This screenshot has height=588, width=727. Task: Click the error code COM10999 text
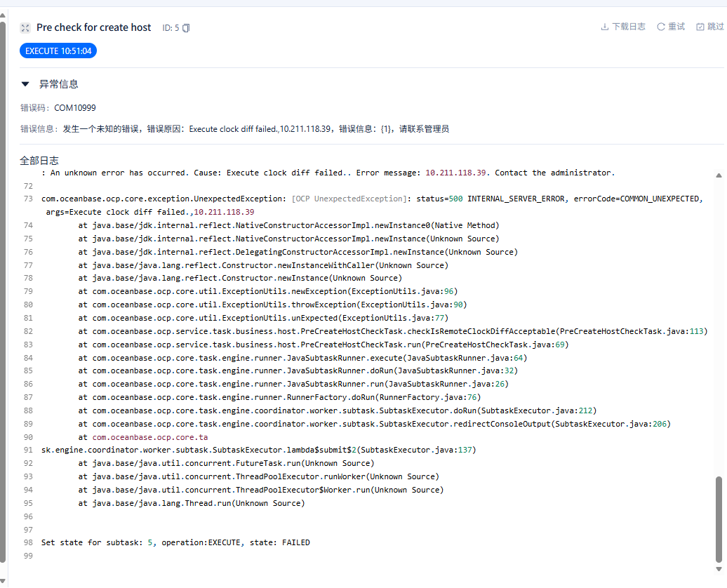coord(75,108)
